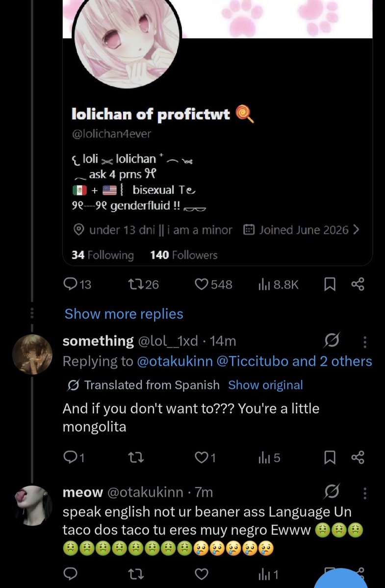Bookmark the top quoted tweet
Screen dimensions: 385x588
(331, 285)
